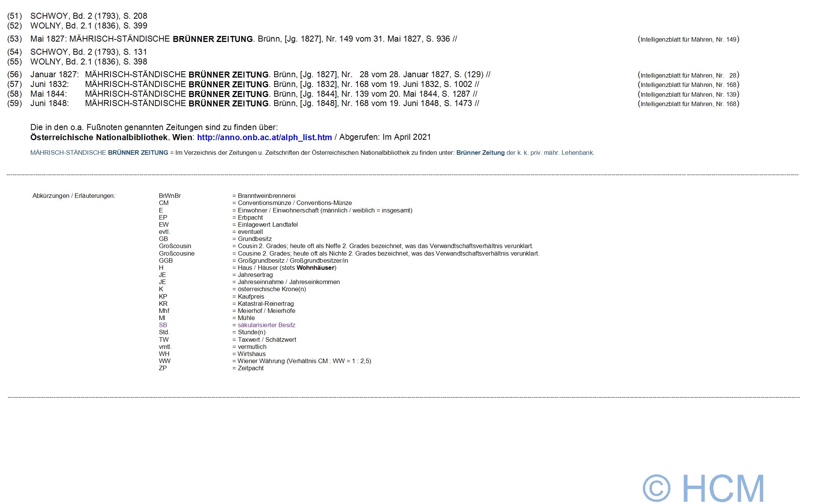Click Brünner Zeitung der k. k. priv. text
This screenshot has width=828, height=504.
click(525, 153)
